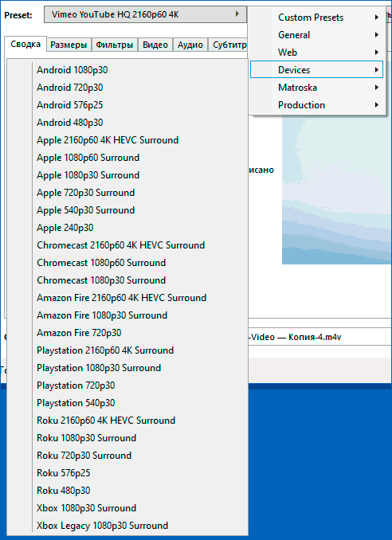Image resolution: width=392 pixels, height=540 pixels.
Task: Switch to the Фильтры tab
Action: pyautogui.click(x=115, y=45)
